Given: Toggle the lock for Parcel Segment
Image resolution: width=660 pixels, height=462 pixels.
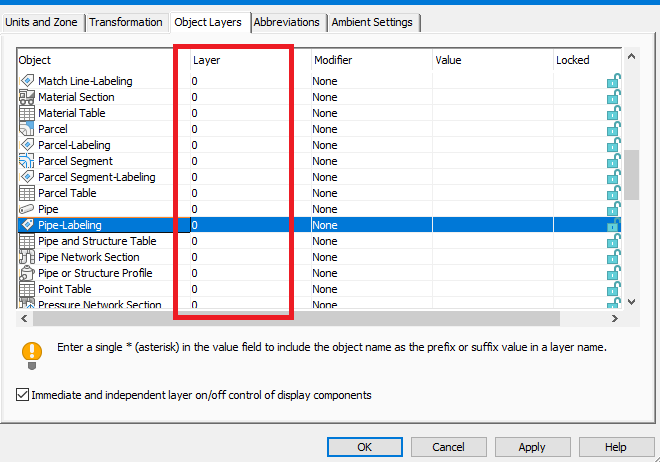Looking at the screenshot, I should [613, 161].
